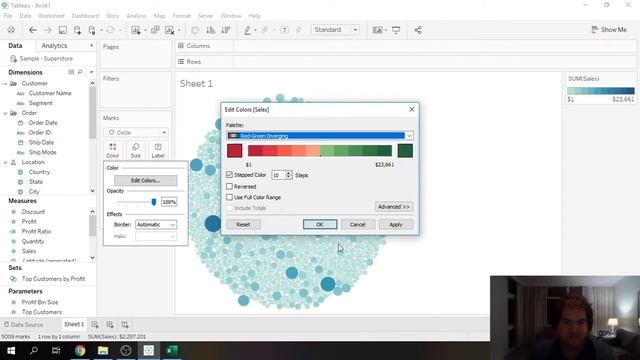This screenshot has height=360, width=640.
Task: Switch to the Data Source tab
Action: 23,324
